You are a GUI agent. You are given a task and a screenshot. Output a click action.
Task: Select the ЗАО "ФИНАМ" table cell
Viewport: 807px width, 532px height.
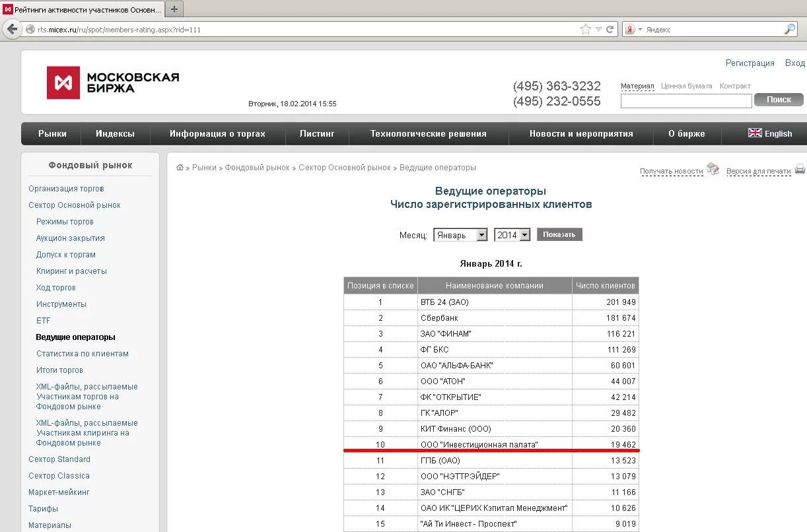coord(495,334)
